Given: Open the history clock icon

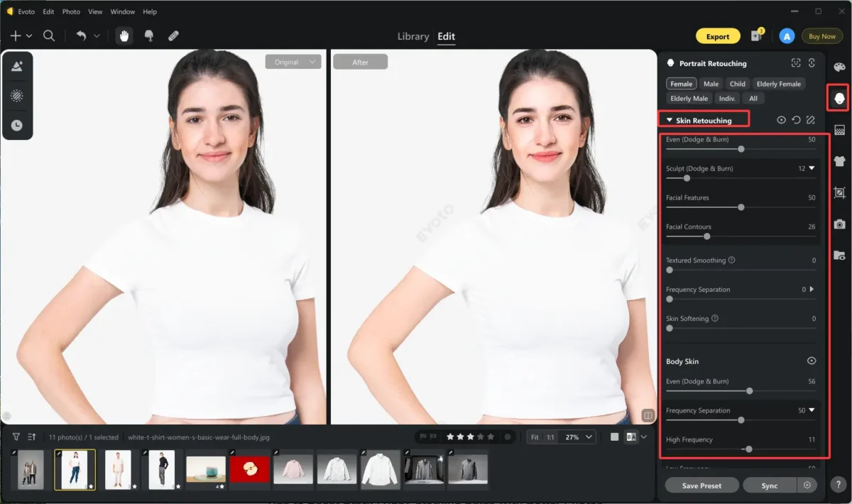Looking at the screenshot, I should [x=18, y=125].
